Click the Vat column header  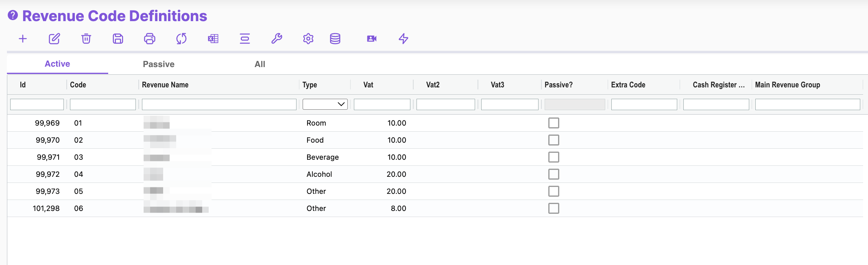coord(368,85)
